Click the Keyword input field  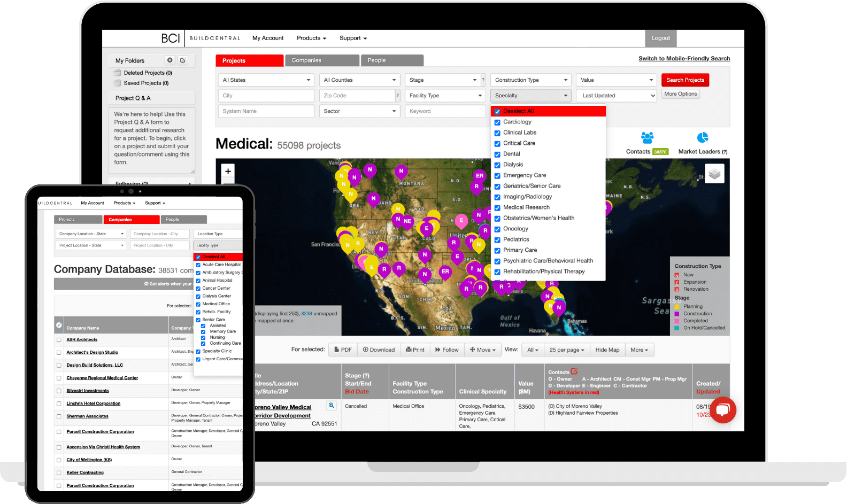point(445,111)
